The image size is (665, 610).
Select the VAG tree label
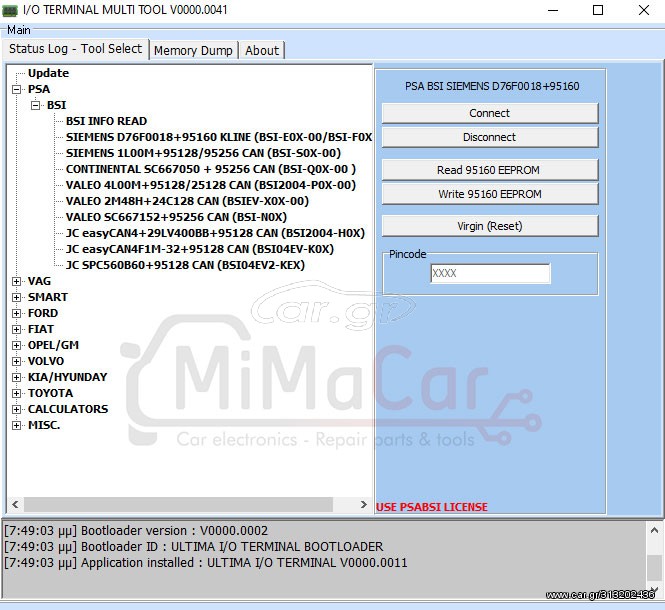click(x=39, y=281)
